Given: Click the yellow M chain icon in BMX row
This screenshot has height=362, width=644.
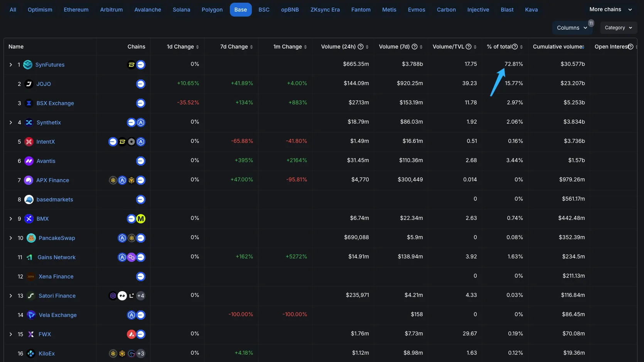Looking at the screenshot, I should (x=141, y=219).
